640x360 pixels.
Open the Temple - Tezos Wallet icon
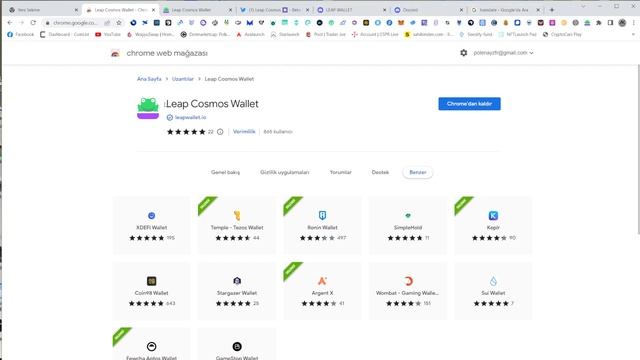pyautogui.click(x=237, y=216)
